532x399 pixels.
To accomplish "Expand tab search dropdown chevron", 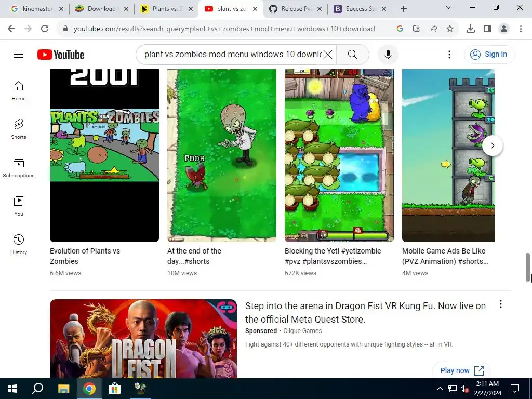I will (448, 7).
